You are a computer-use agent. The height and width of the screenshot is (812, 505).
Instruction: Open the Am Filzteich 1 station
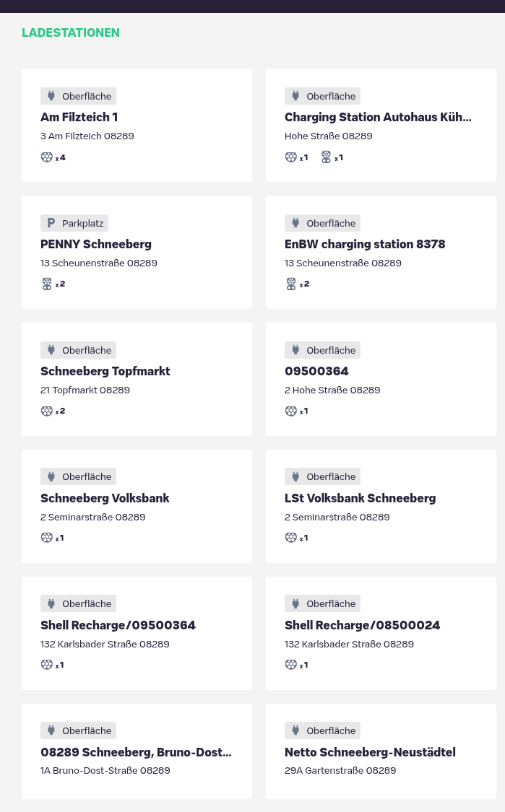[x=79, y=117]
